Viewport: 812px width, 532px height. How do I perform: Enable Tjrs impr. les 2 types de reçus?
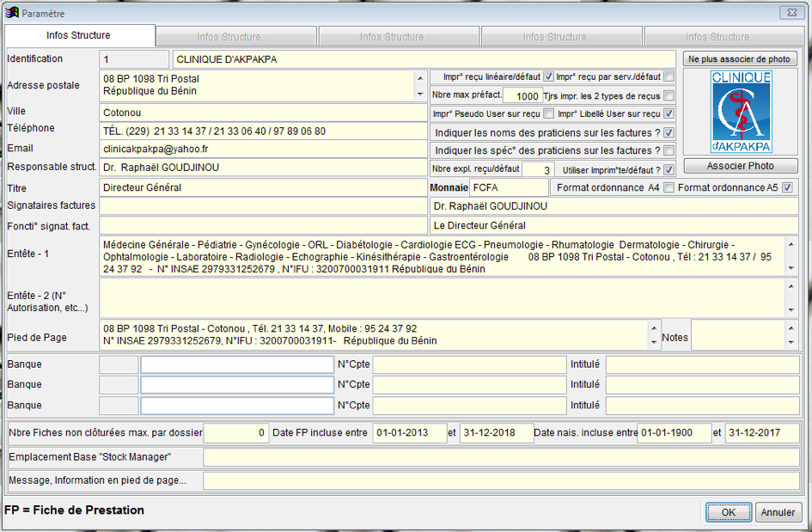point(669,95)
